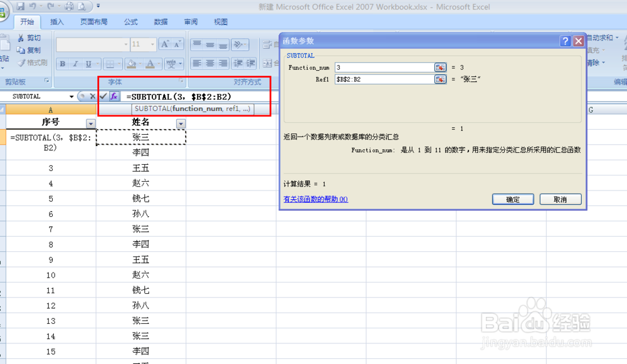
Task: Click the formula bar Enter checkmark
Action: (103, 96)
